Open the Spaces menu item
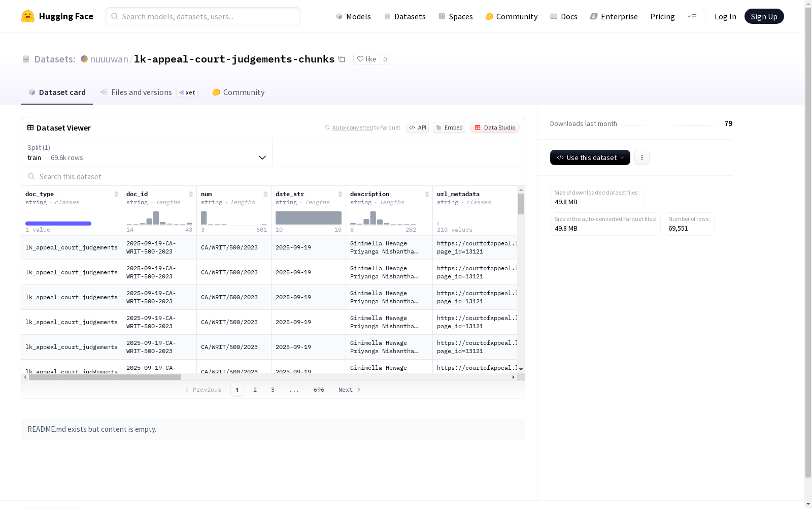 (456, 16)
